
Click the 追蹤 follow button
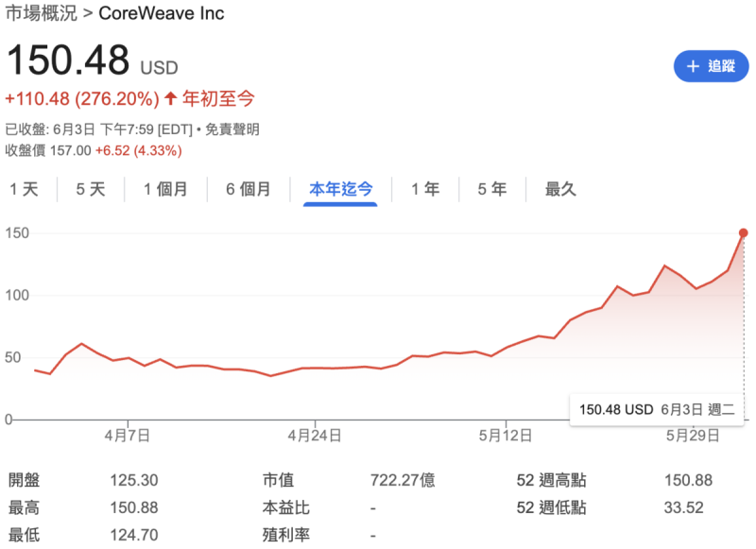(x=712, y=66)
